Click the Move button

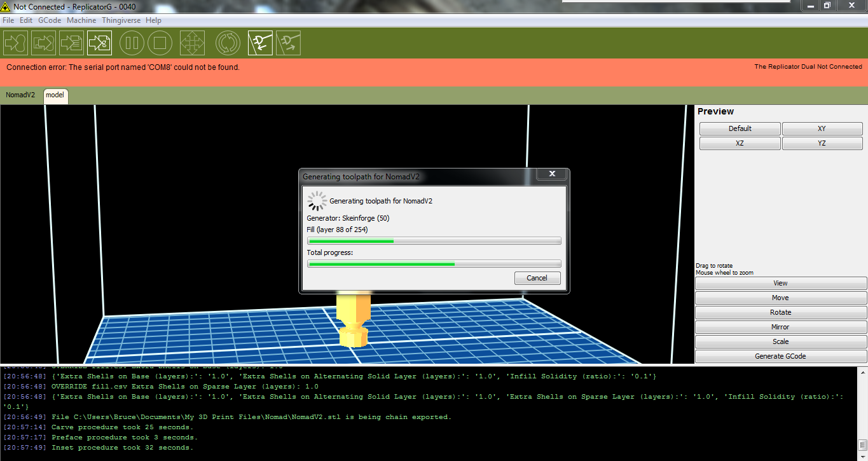(781, 298)
